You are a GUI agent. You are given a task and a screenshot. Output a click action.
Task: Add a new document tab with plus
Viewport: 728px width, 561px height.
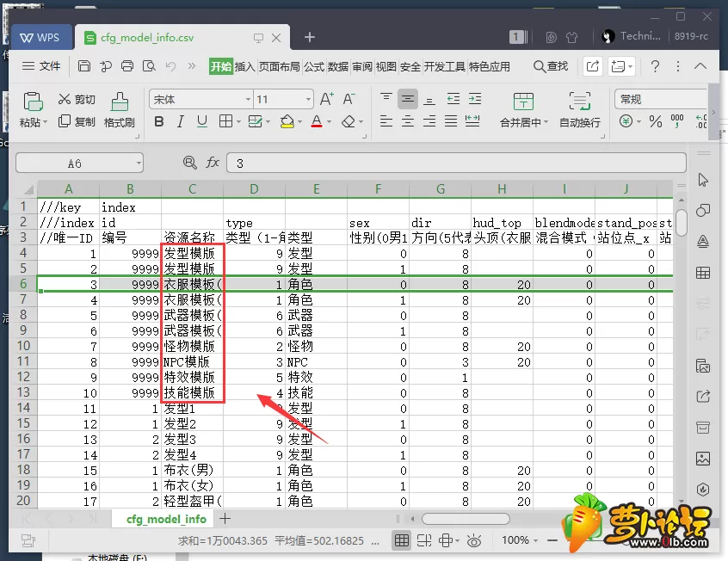pos(310,37)
